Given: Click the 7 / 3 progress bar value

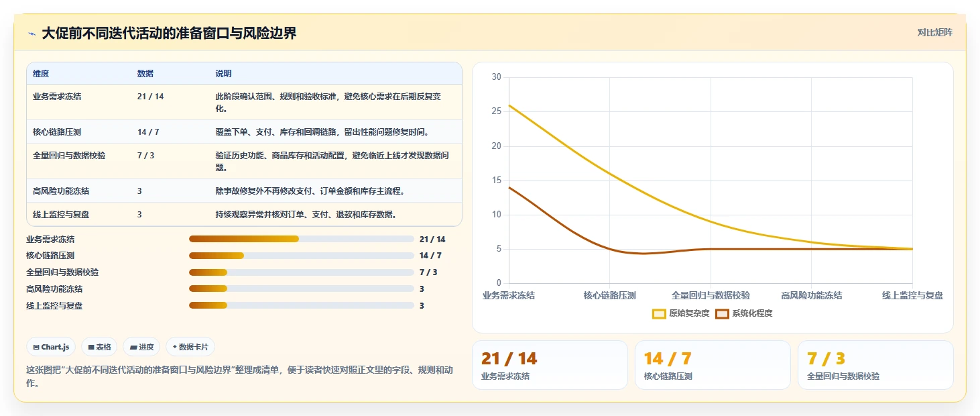Looking at the screenshot, I should click(428, 272).
